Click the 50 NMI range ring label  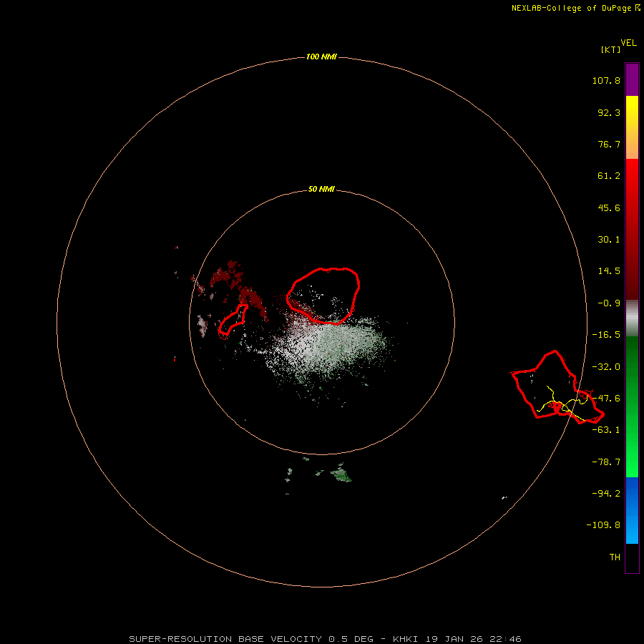(x=321, y=189)
